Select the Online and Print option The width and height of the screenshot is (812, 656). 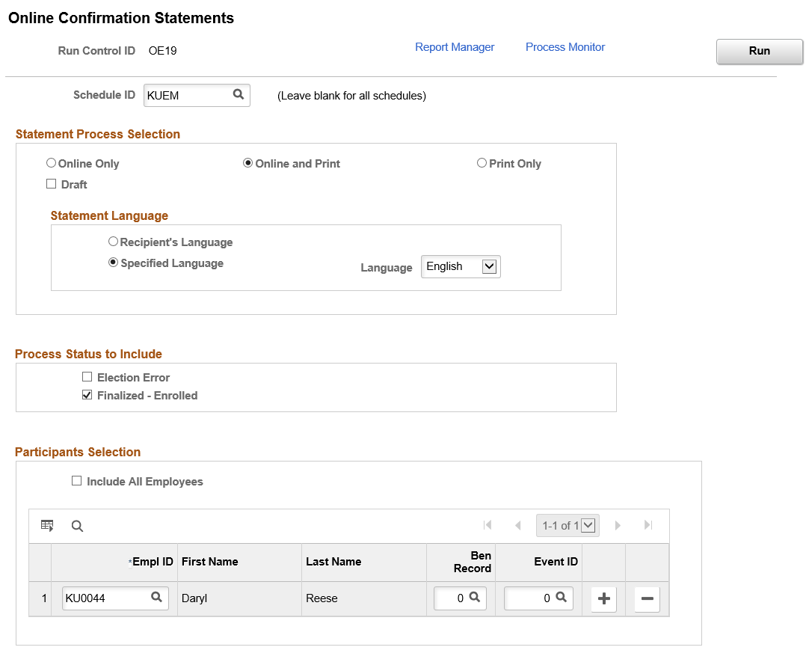click(248, 163)
